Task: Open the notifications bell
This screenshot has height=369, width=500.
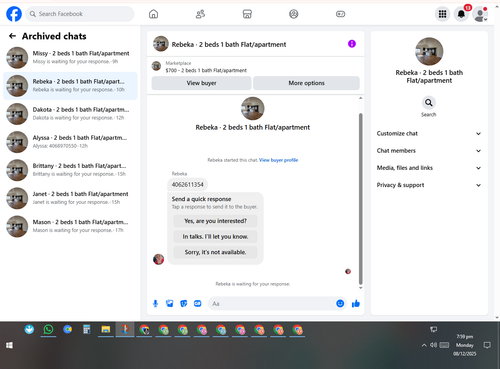Action: coord(461,14)
